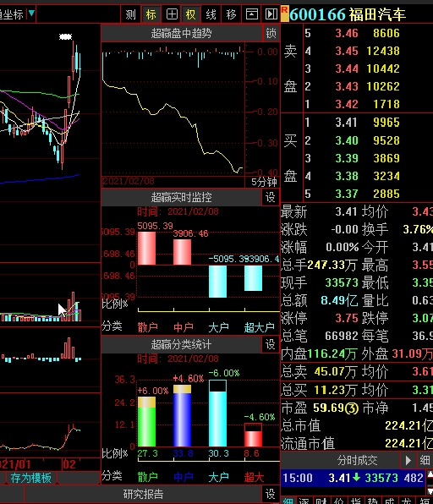The image size is (433, 504).
Task: Click the hide side panel arrow icon
Action: 271,14
